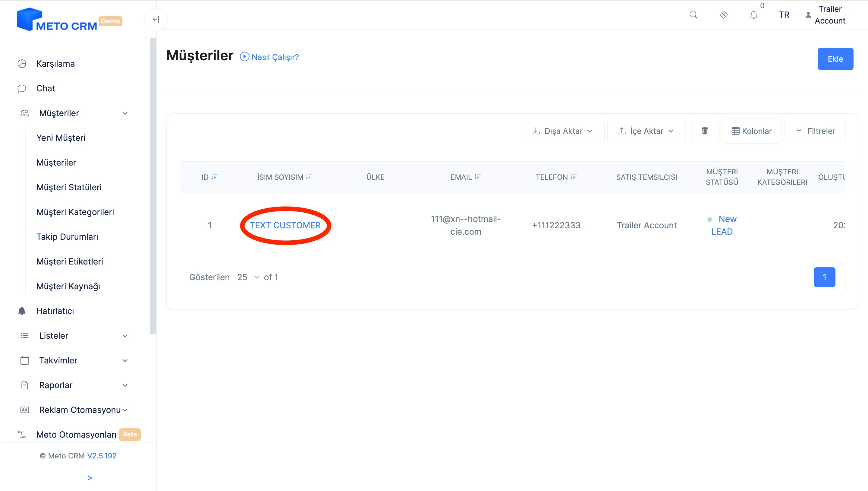Expand the Reklam Otomasyonu chevron

[x=125, y=410]
